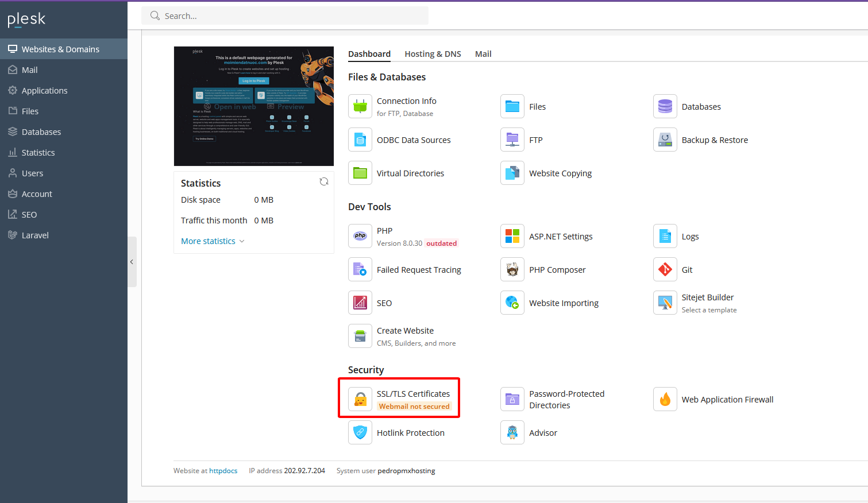Open the Failed Request Tracing icon
This screenshot has height=503, width=868.
click(x=360, y=269)
